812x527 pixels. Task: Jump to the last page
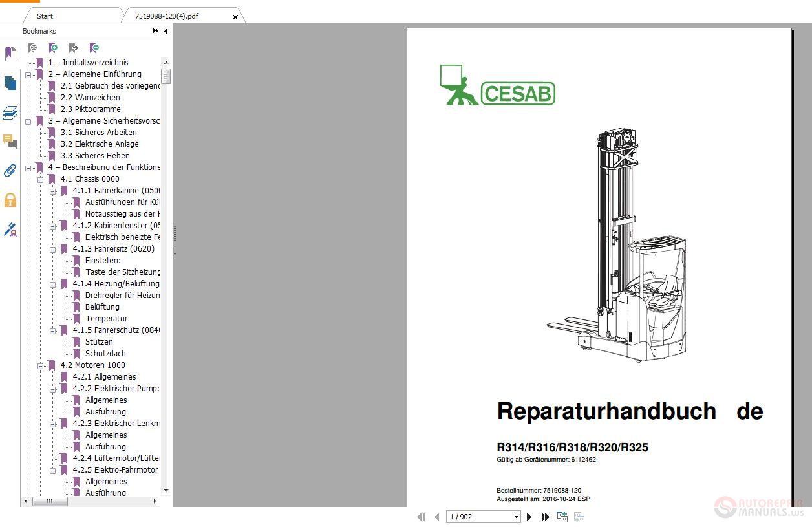click(x=545, y=517)
